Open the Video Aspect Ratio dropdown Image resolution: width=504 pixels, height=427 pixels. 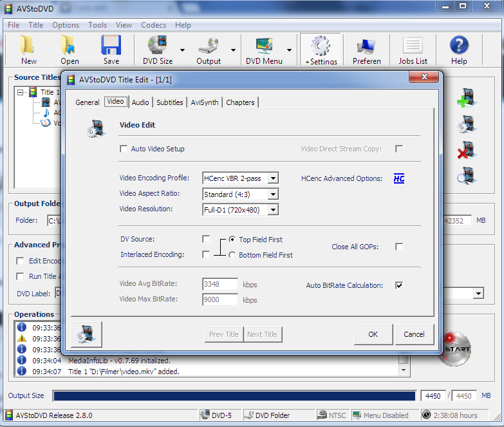(x=273, y=195)
